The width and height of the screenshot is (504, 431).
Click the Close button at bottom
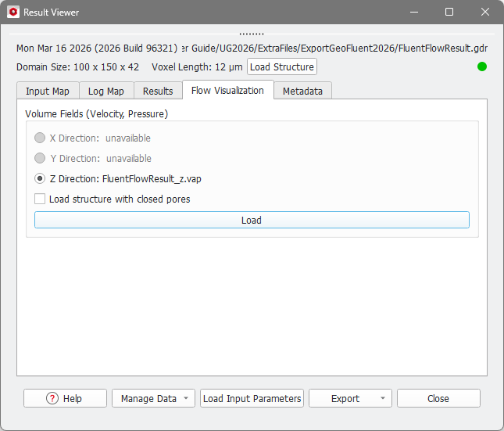438,398
